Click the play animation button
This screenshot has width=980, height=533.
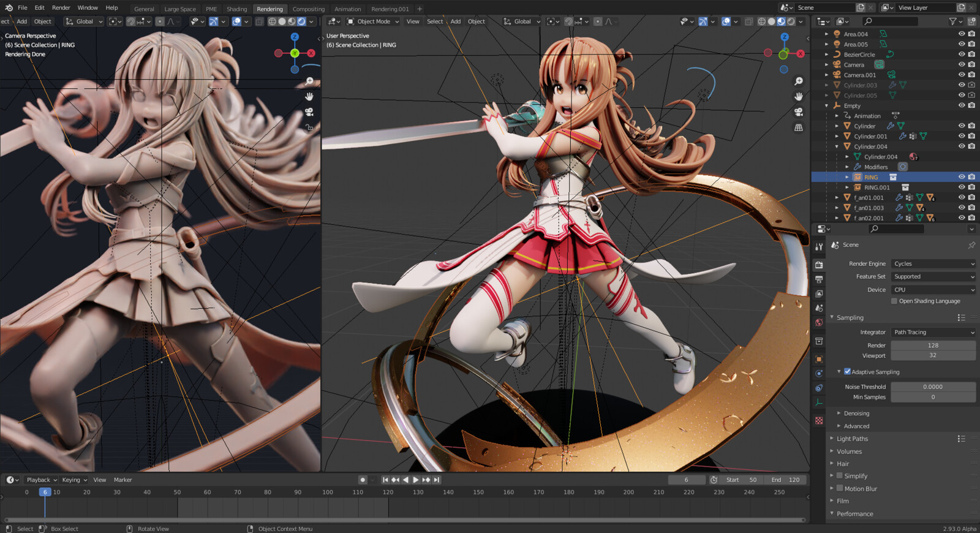pos(416,480)
